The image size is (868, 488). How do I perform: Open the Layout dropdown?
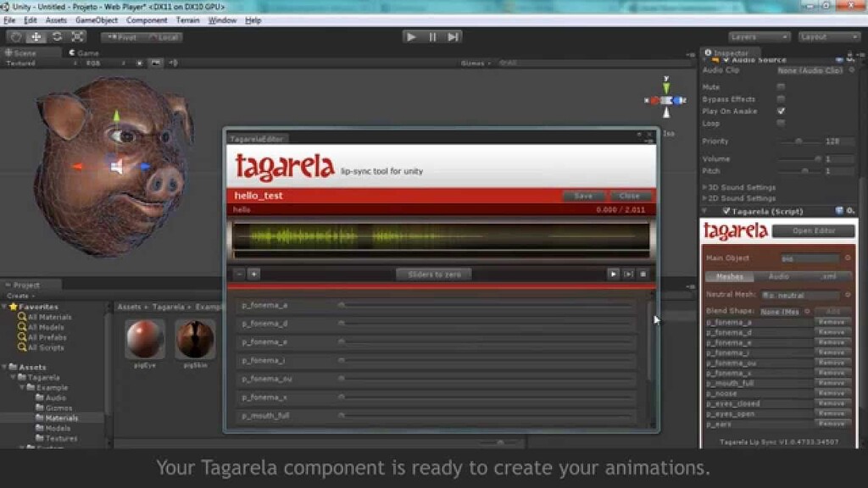point(829,36)
